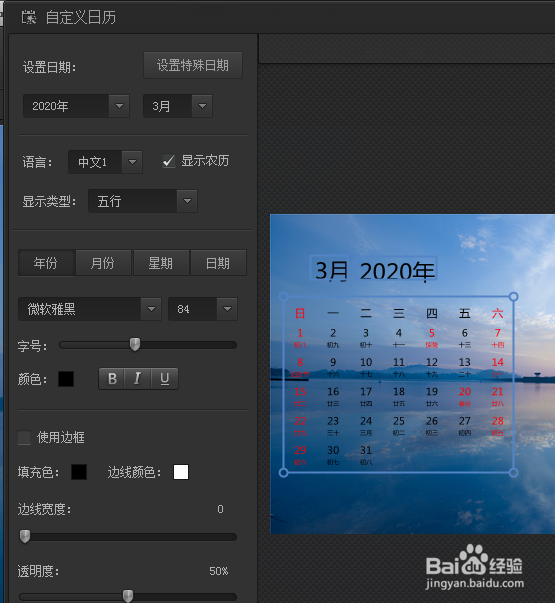
Task: Open the font size 84 dropdown
Action: 203,309
